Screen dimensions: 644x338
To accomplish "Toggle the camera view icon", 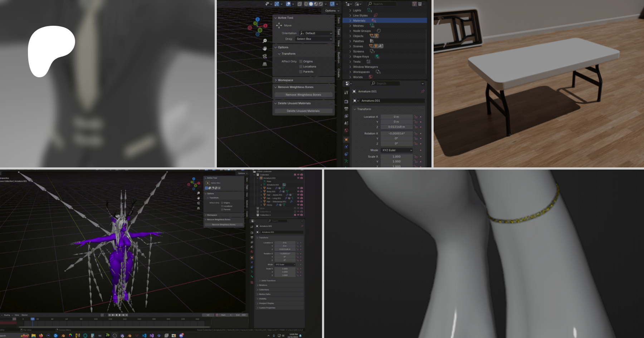I will pos(265,56).
